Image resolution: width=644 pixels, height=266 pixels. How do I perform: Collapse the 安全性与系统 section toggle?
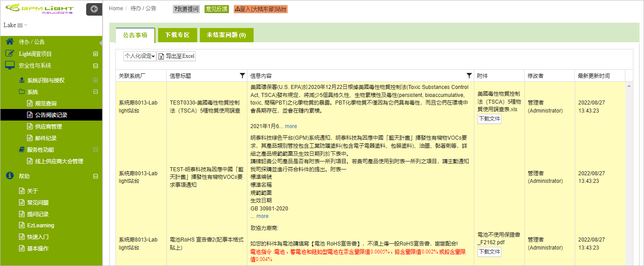[x=95, y=66]
